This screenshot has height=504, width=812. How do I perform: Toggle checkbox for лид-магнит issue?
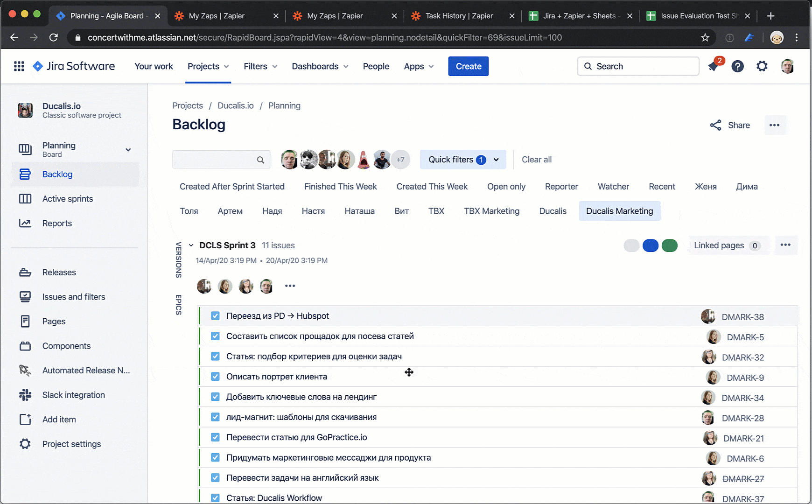tap(215, 417)
